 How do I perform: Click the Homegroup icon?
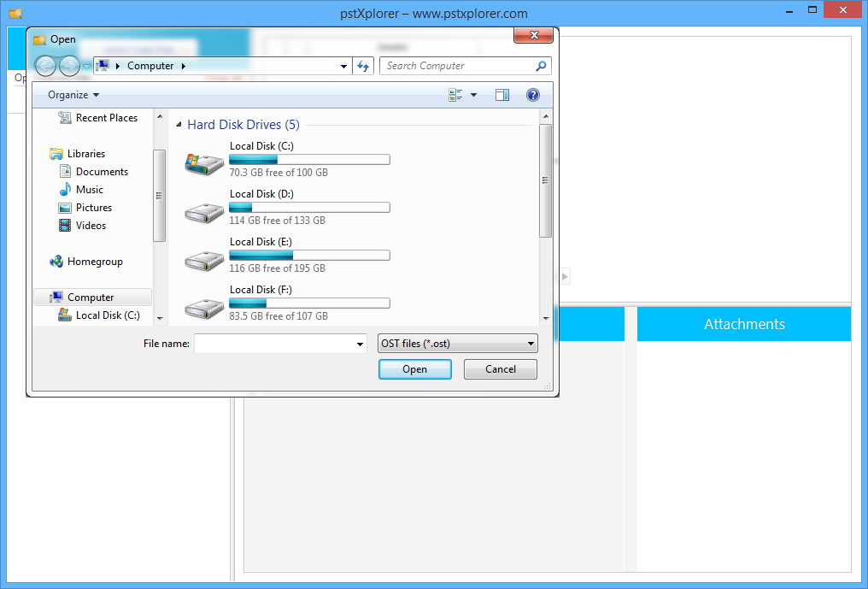pyautogui.click(x=56, y=262)
